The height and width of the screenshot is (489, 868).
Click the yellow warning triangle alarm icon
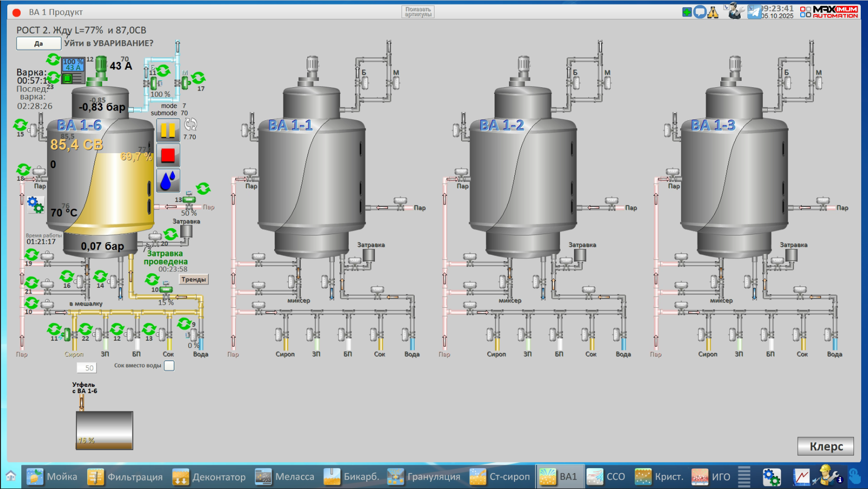pyautogui.click(x=713, y=12)
